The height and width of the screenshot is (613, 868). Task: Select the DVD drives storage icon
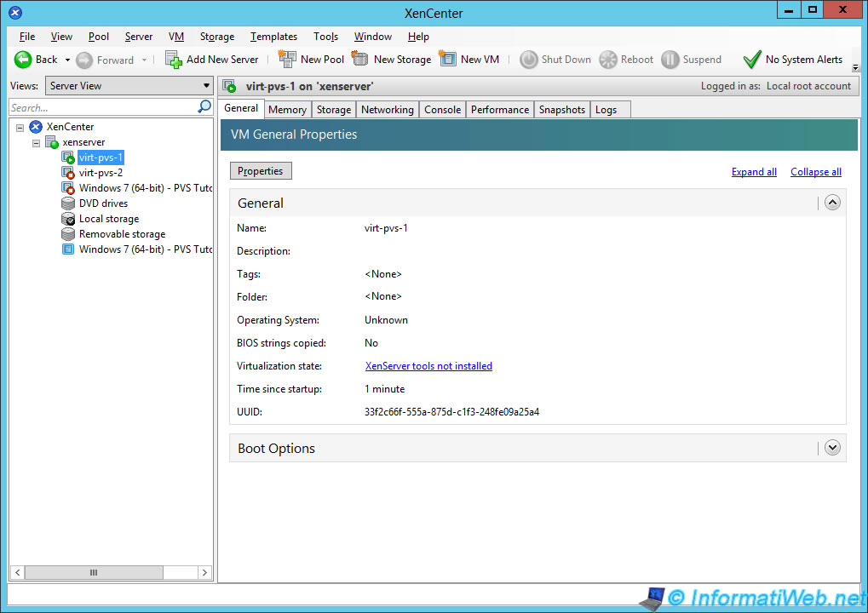[x=68, y=203]
